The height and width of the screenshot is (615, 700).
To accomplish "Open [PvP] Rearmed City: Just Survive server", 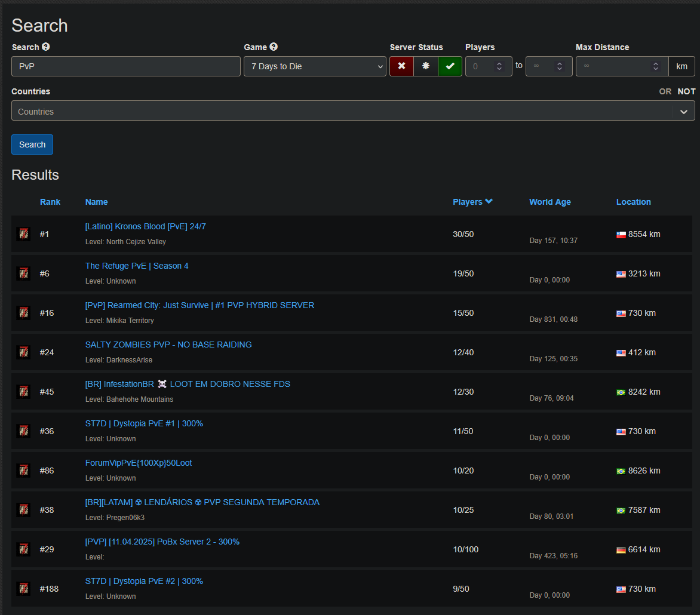I will 199,305.
